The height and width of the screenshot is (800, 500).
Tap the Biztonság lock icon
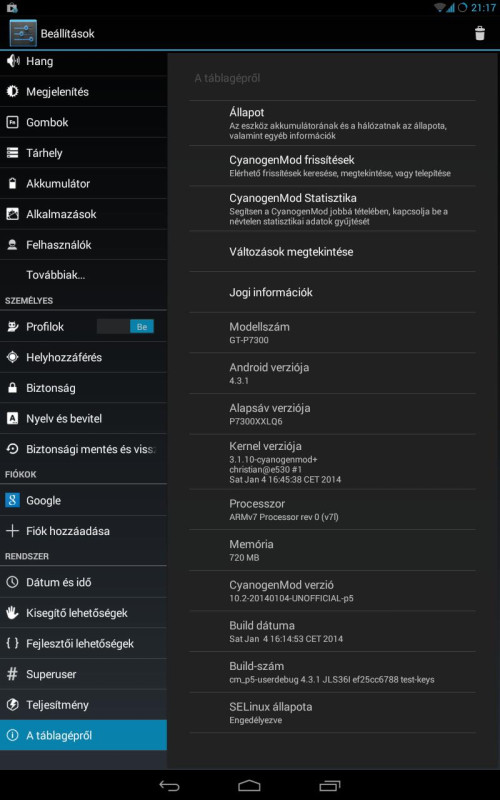12,388
